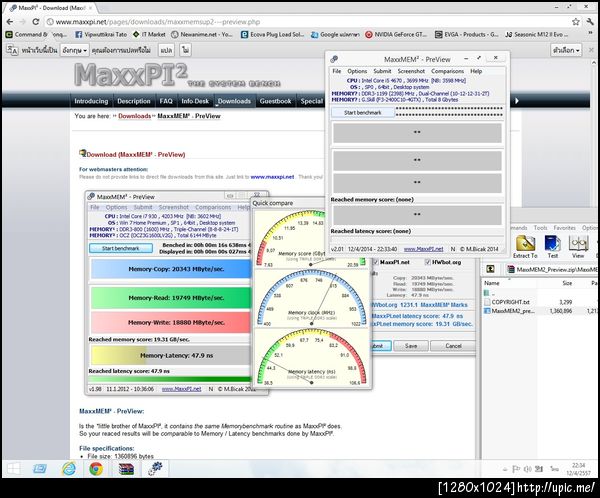Open Internet Explorer from taskbar
Screen dimensions: 600x498
69,469
